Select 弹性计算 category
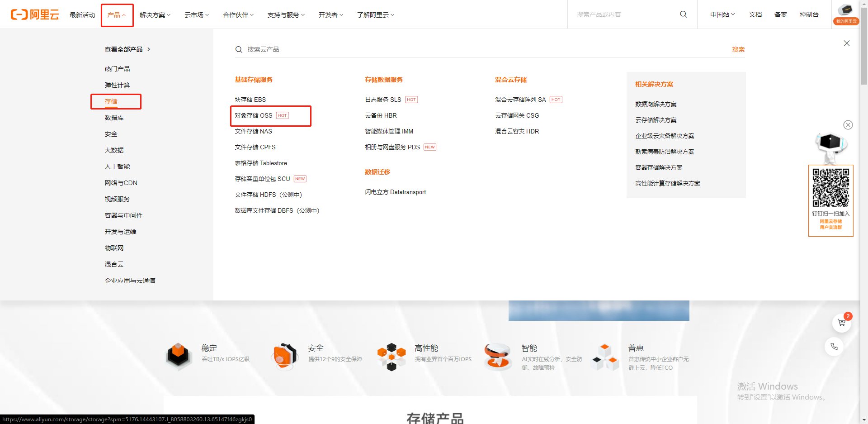Screen dimensions: 868x424 click(x=117, y=85)
